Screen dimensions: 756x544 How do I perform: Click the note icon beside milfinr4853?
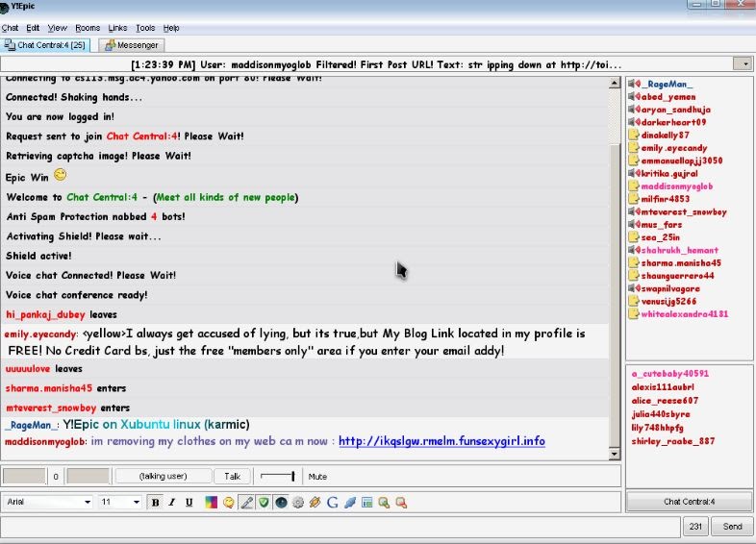click(x=634, y=199)
